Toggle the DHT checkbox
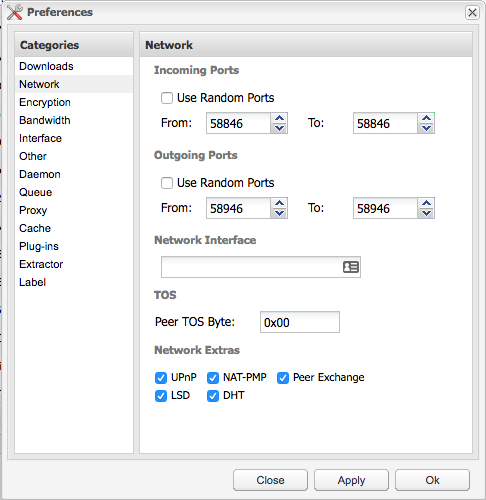Image resolution: width=486 pixels, height=500 pixels. (213, 396)
